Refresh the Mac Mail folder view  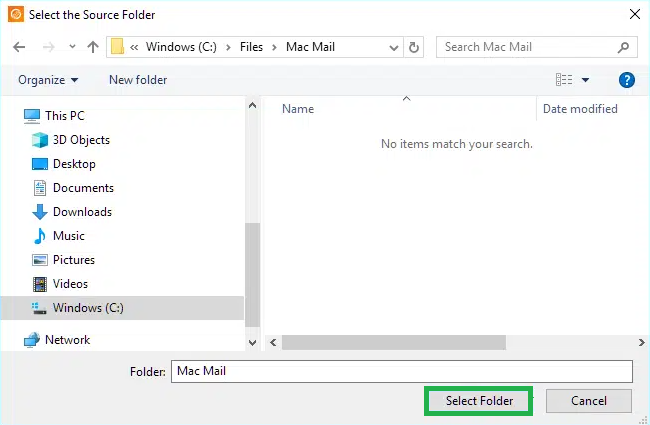tap(413, 47)
